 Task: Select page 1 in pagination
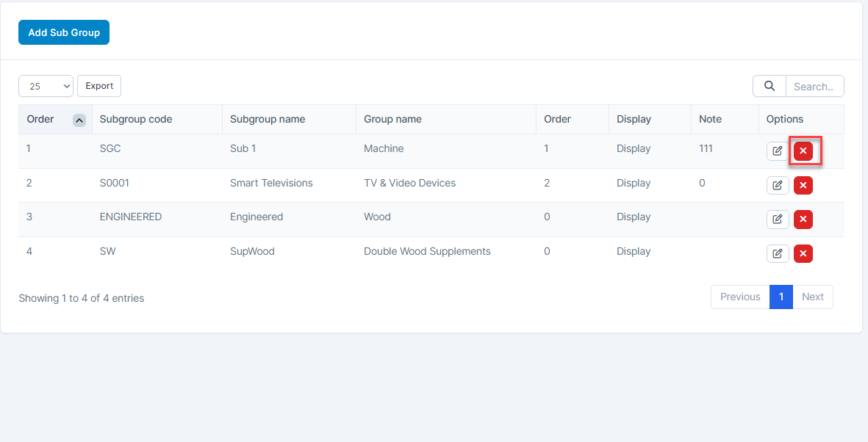click(781, 297)
